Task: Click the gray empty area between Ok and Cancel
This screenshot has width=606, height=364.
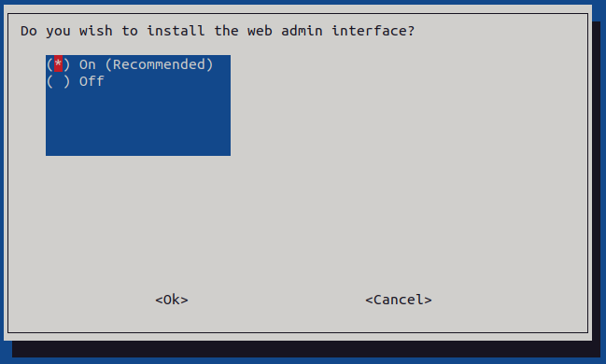Action: click(x=276, y=300)
